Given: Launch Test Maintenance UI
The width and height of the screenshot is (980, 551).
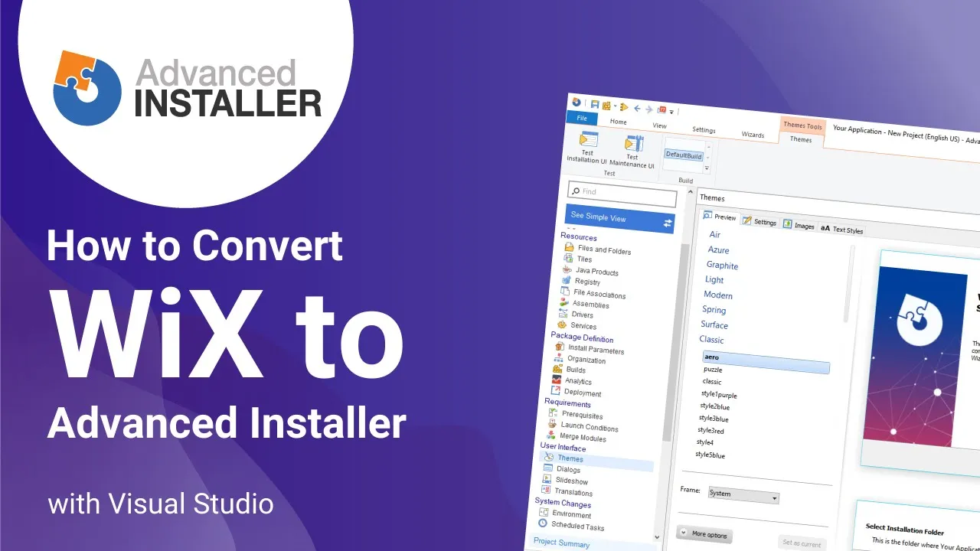Looking at the screenshot, I should 632,152.
